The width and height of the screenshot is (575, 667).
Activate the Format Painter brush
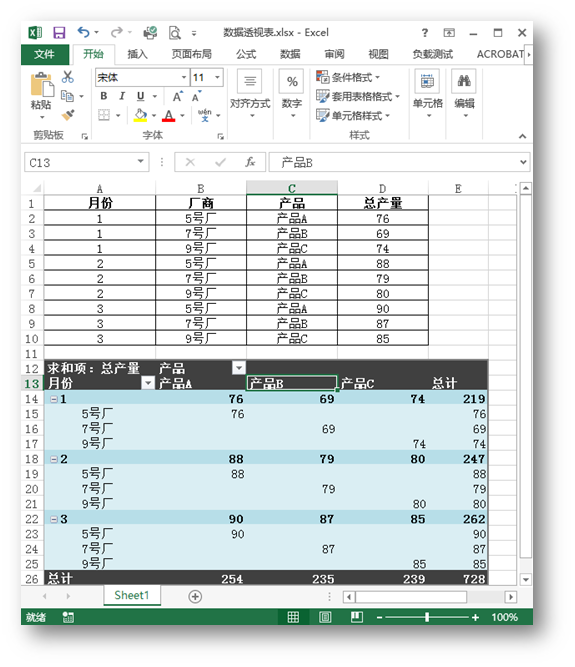pos(68,115)
